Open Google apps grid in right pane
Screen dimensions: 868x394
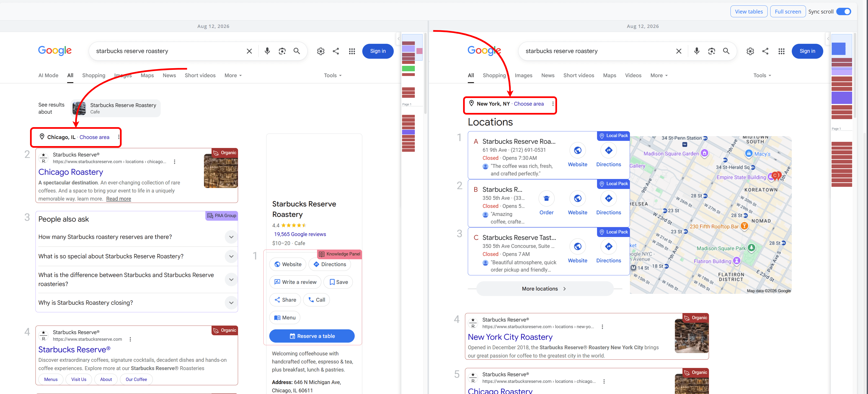click(x=781, y=51)
